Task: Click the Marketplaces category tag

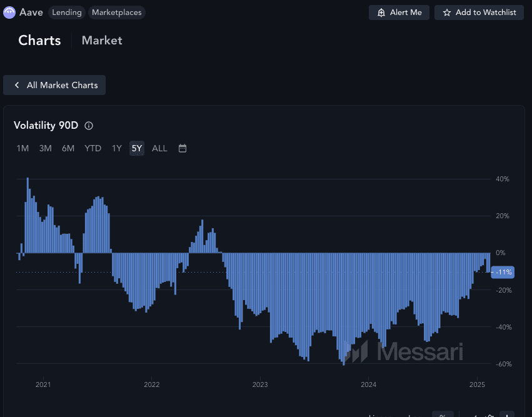Action: 117,13
